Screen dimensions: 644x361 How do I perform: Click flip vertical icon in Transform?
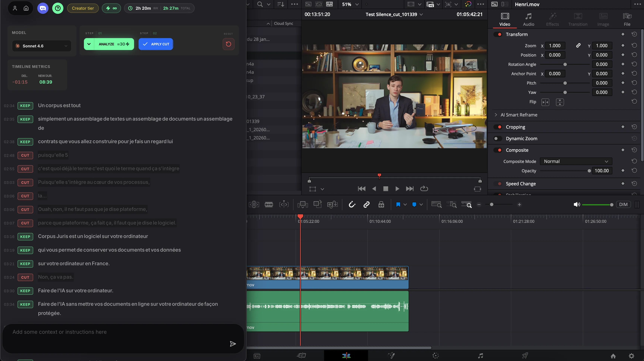(x=560, y=102)
